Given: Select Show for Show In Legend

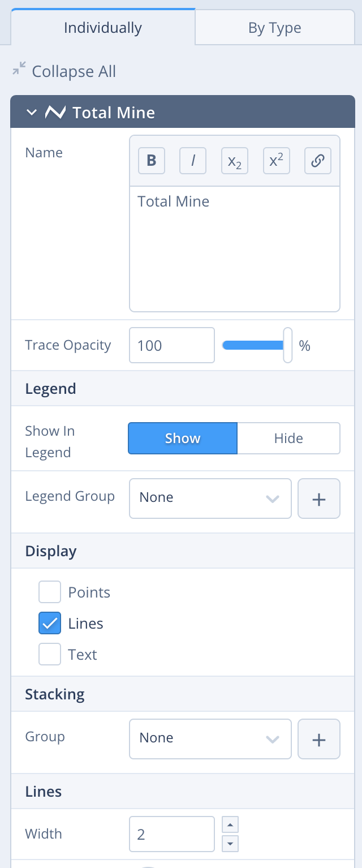Looking at the screenshot, I should point(183,439).
